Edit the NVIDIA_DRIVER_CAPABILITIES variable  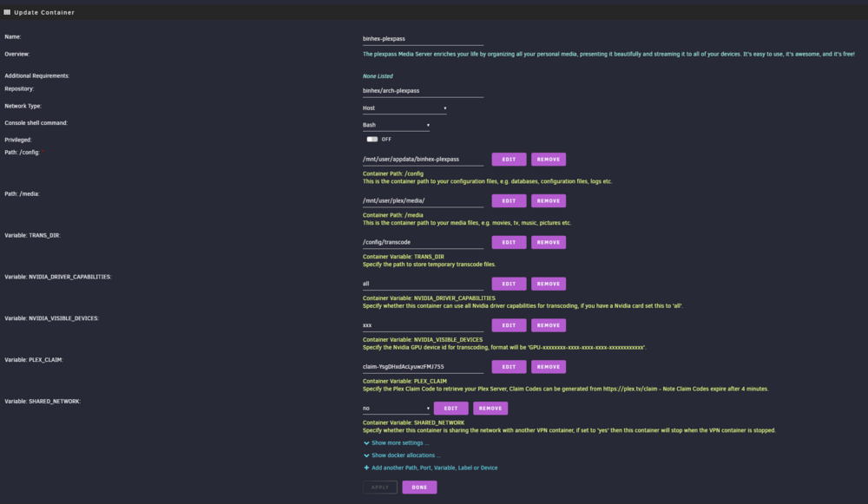tap(509, 284)
